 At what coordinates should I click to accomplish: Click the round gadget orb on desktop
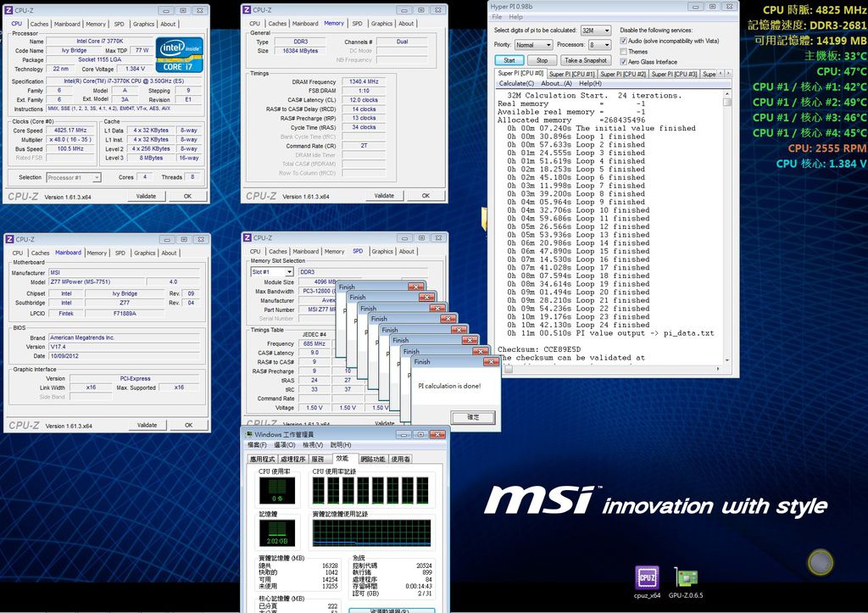(821, 562)
